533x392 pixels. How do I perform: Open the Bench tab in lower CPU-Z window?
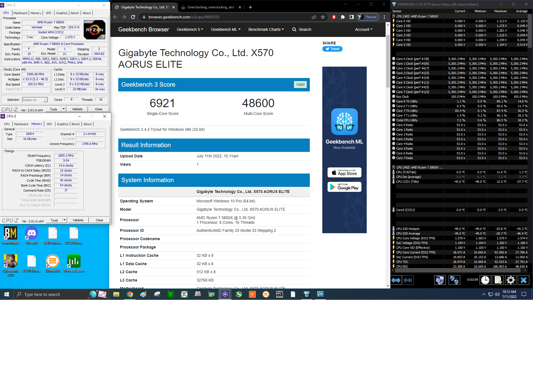76,124
